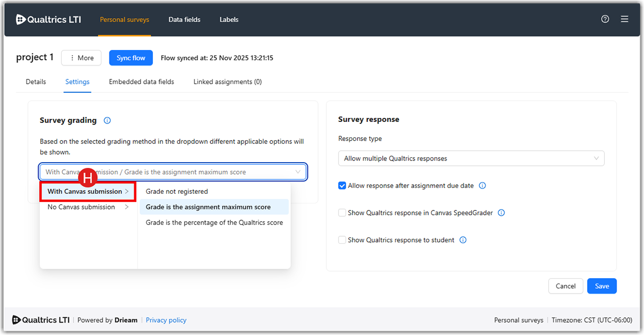This screenshot has width=644, height=335.
Task: Click the help question mark icon
Action: (x=605, y=19)
